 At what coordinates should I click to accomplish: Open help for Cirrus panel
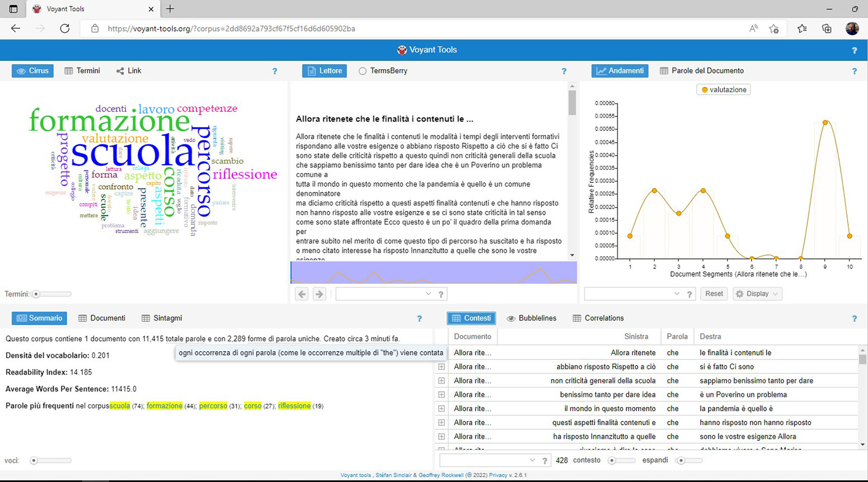coord(275,72)
